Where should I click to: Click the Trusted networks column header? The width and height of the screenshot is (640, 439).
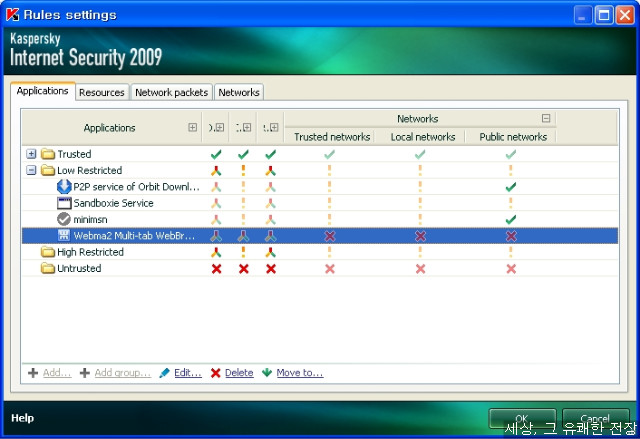[x=332, y=137]
